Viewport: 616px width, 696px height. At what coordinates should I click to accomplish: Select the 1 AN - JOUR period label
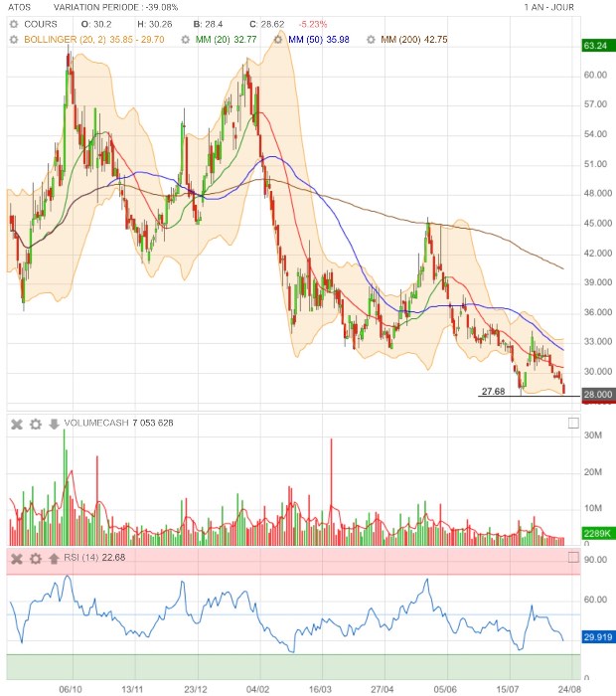pos(549,7)
